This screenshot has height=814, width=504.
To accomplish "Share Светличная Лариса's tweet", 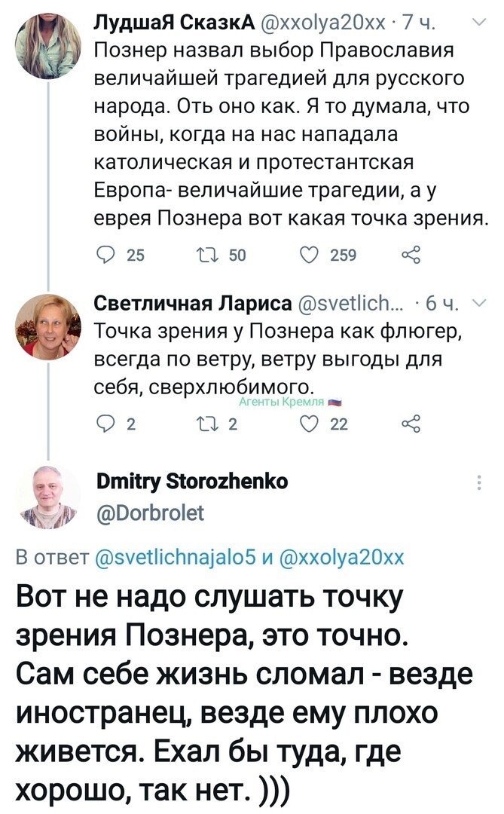I will (x=411, y=424).
